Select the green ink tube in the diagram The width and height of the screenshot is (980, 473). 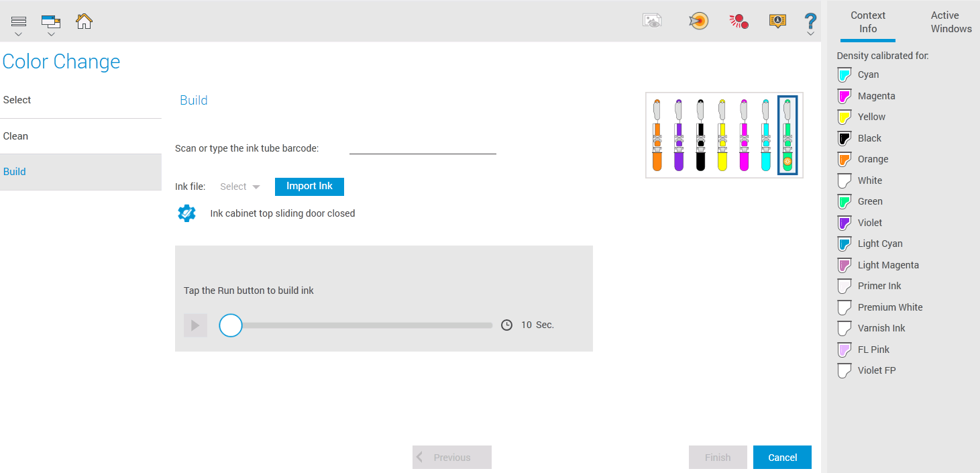click(x=787, y=134)
